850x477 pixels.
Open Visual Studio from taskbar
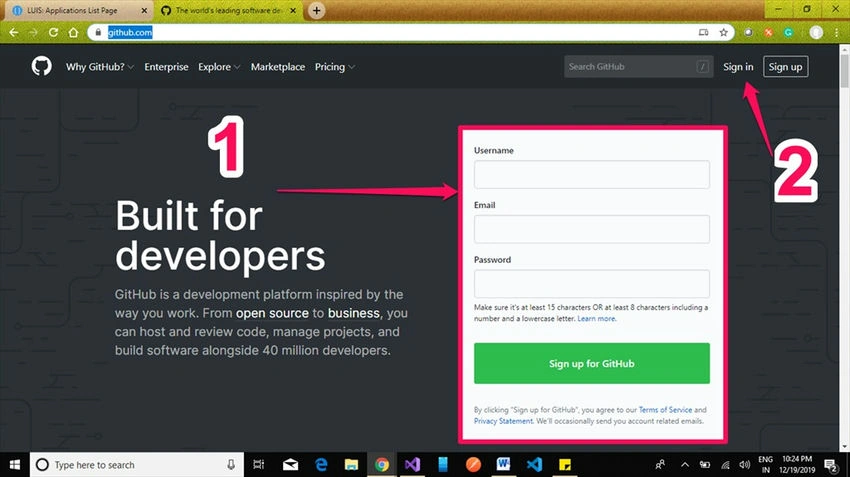(x=412, y=465)
